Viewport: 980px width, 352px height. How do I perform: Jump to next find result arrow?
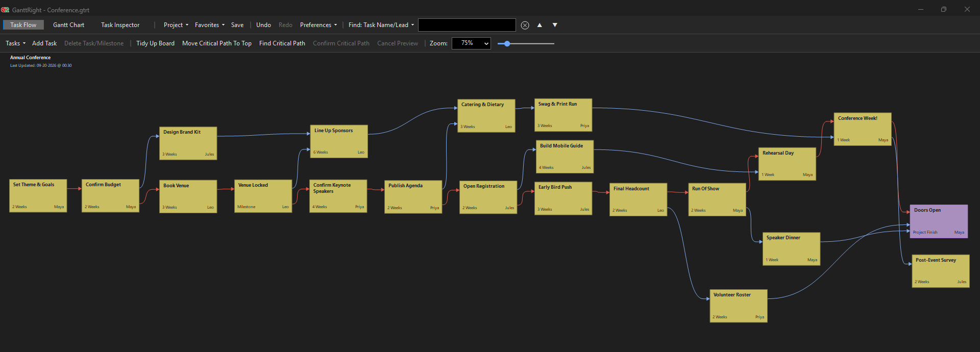click(555, 25)
